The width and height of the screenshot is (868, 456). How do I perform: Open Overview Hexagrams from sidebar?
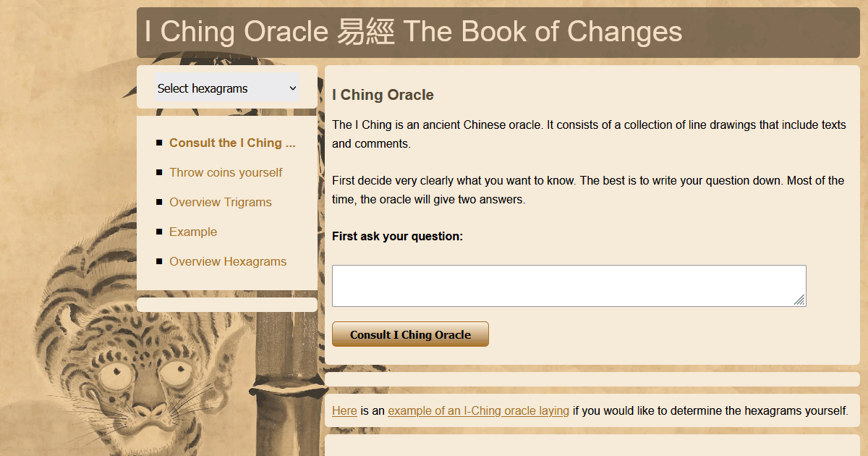228,261
